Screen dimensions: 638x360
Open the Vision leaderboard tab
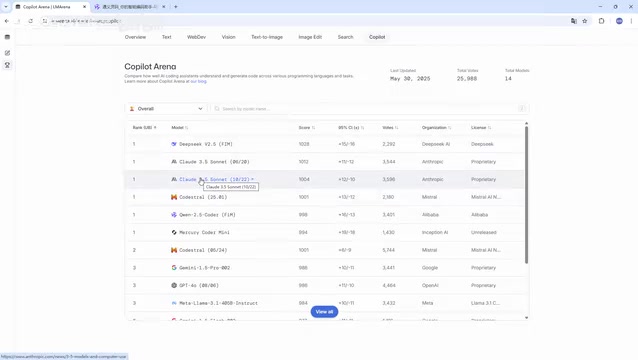228,37
